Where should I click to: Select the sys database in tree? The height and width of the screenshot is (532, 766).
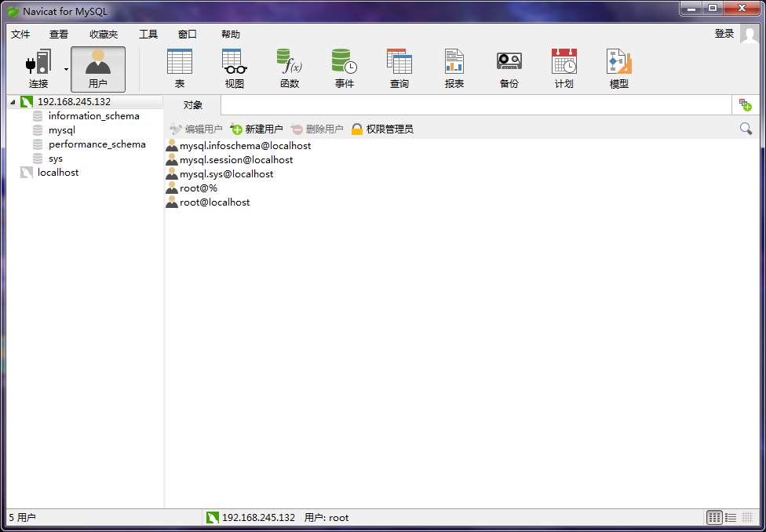pos(55,159)
